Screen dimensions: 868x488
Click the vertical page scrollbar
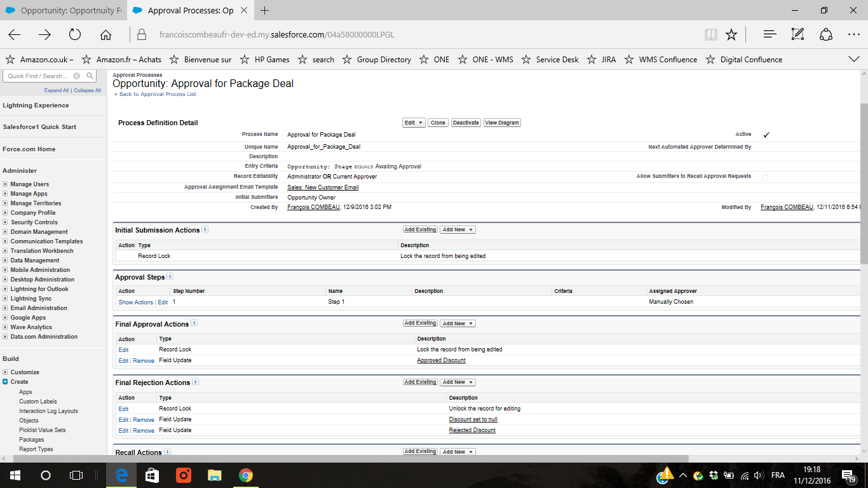(864, 183)
